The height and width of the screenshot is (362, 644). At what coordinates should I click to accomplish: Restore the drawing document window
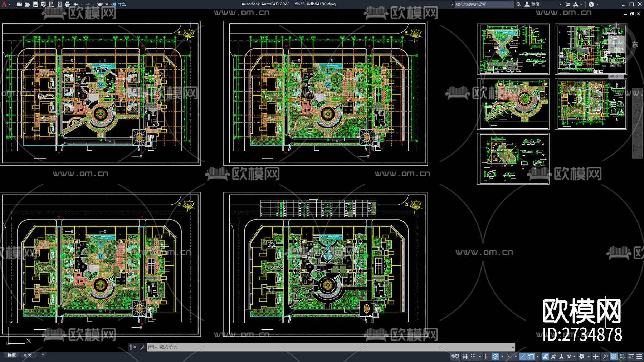[x=632, y=14]
